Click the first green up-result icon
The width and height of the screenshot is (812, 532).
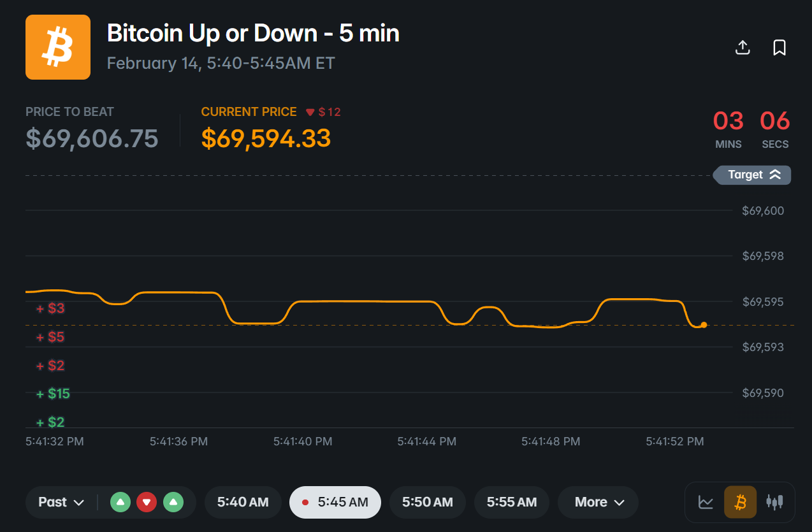pyautogui.click(x=120, y=502)
